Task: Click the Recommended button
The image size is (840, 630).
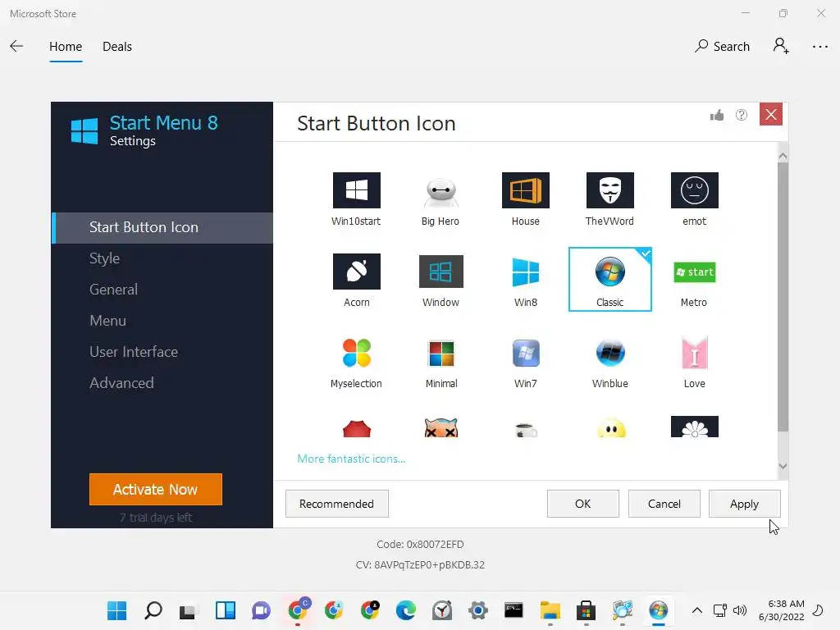Action: (x=337, y=504)
